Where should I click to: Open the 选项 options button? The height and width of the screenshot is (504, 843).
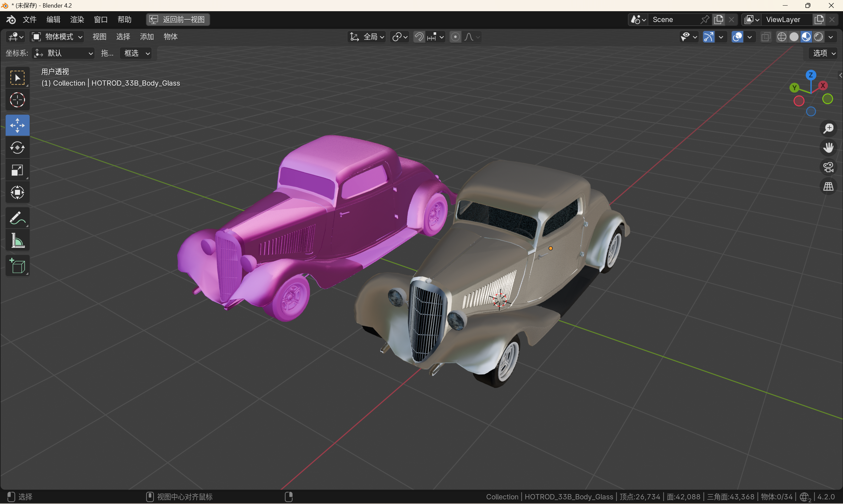pos(824,53)
